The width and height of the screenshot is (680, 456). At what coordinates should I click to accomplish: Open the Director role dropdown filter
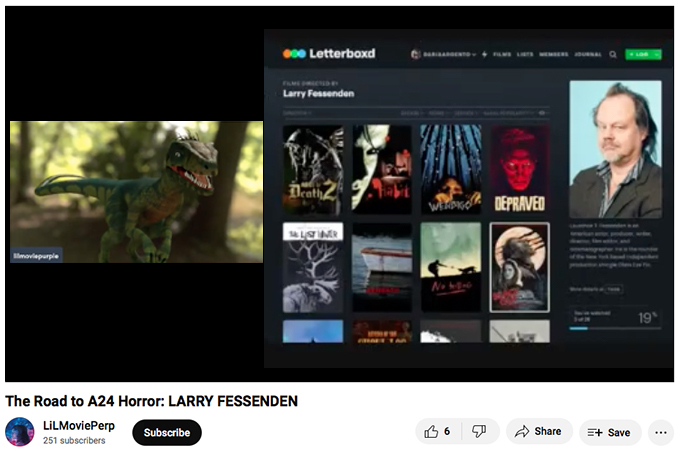(x=297, y=113)
